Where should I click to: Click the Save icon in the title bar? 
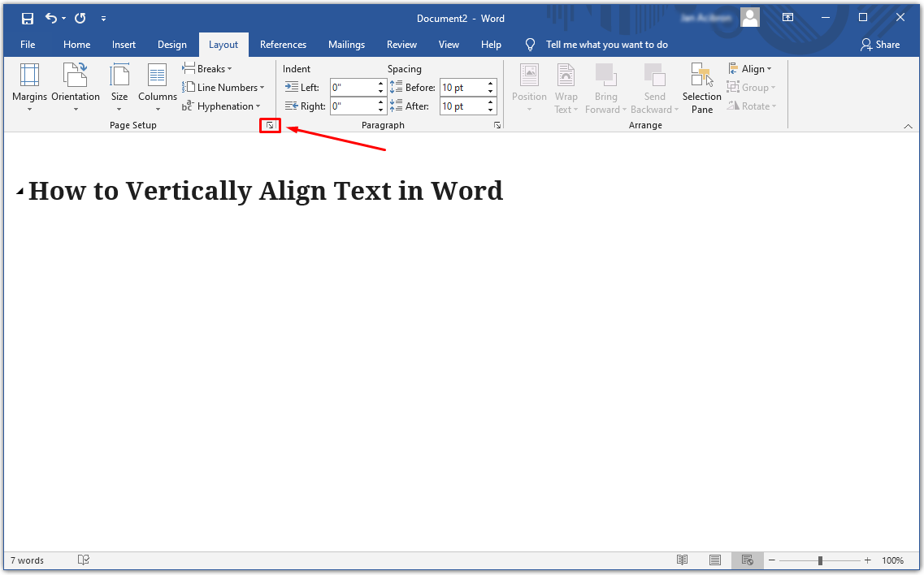(28, 18)
